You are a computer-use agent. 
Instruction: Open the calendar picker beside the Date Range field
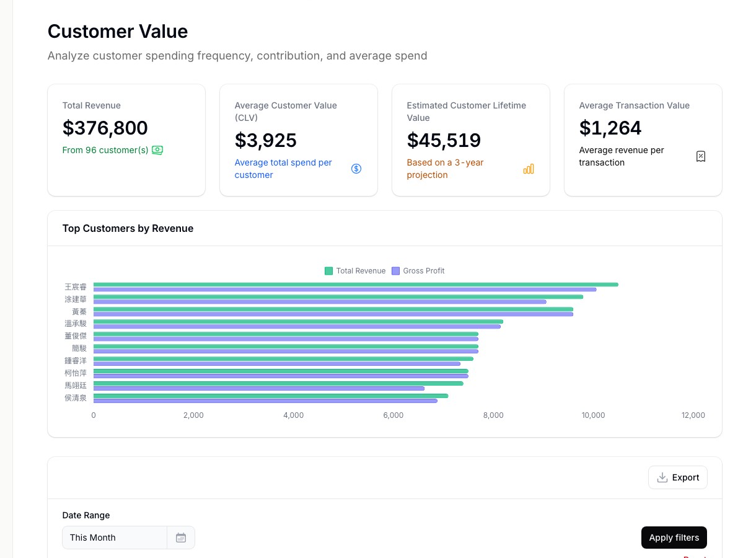181,538
